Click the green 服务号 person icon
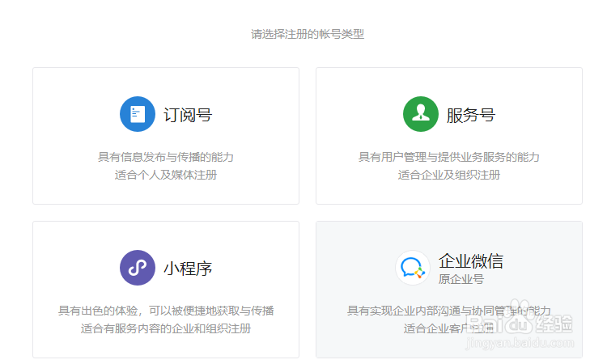607x364 pixels. 421,114
